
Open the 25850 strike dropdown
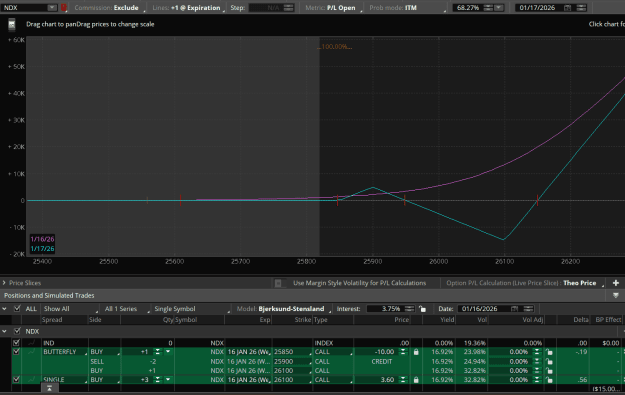click(x=292, y=352)
